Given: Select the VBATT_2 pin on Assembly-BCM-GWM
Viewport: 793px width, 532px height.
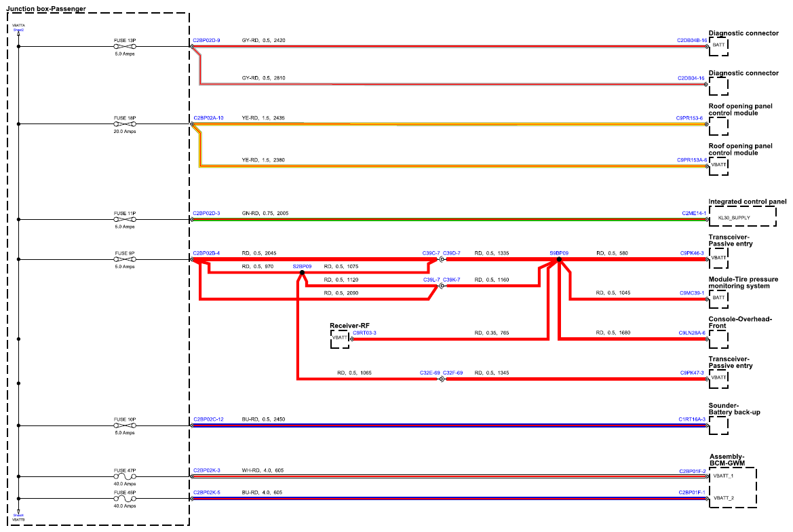Looking at the screenshot, I should (x=723, y=498).
